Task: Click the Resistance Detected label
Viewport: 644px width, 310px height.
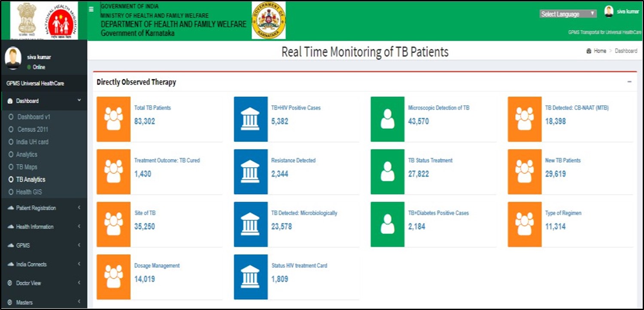Action: (293, 160)
